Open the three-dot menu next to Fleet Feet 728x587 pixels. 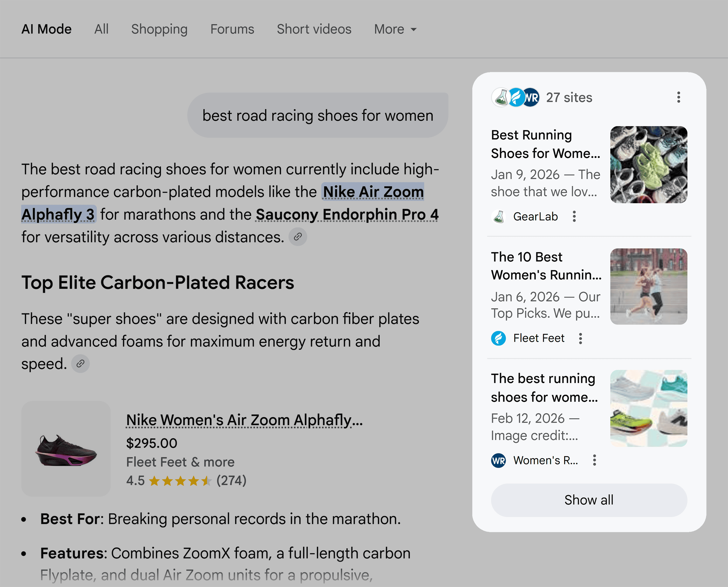tap(580, 338)
